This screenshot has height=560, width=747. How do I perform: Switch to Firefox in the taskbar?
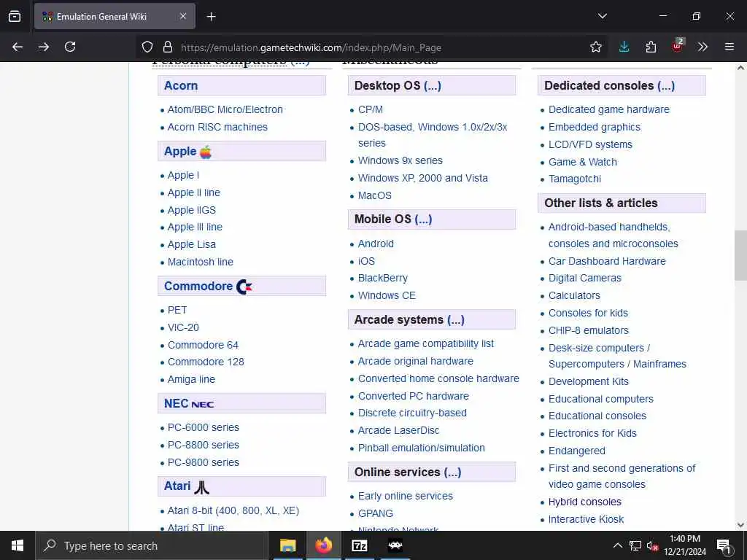click(x=323, y=545)
